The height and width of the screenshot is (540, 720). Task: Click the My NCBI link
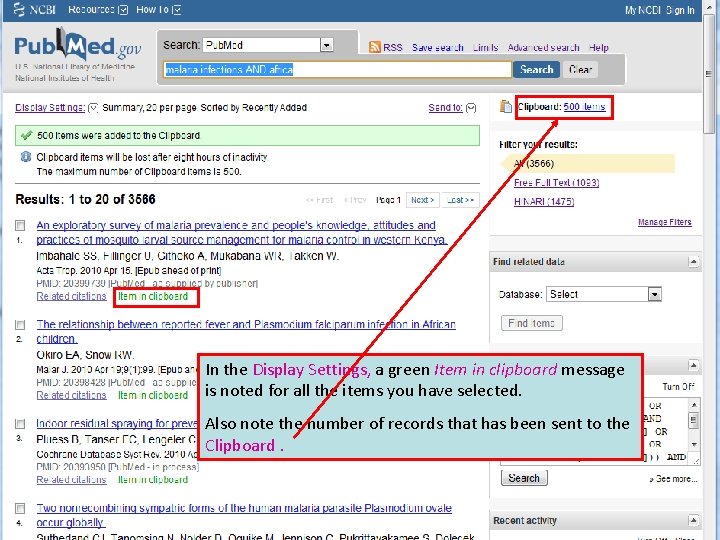pos(643,10)
